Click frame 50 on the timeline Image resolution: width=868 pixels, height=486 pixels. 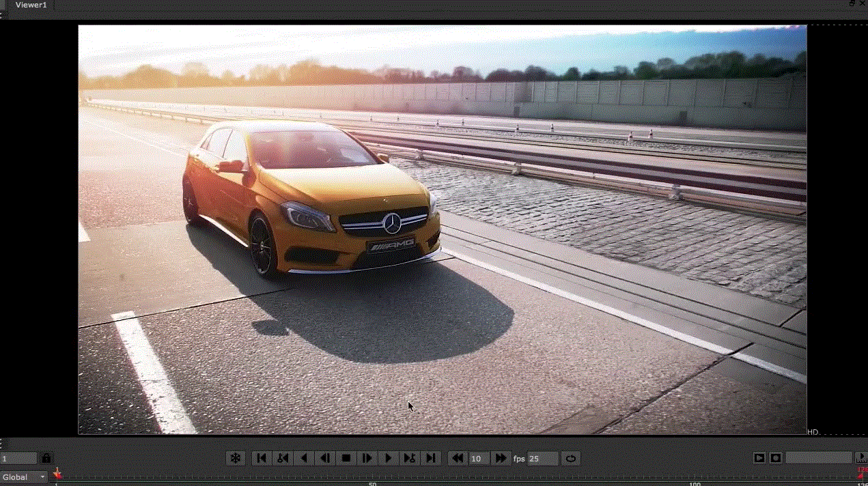pyautogui.click(x=373, y=483)
